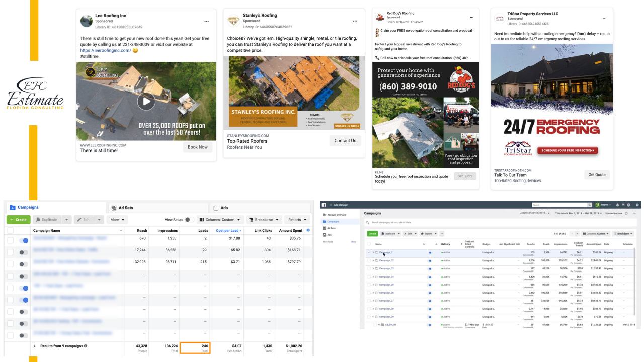Click the TriStar Property Services profile logo

click(500, 18)
